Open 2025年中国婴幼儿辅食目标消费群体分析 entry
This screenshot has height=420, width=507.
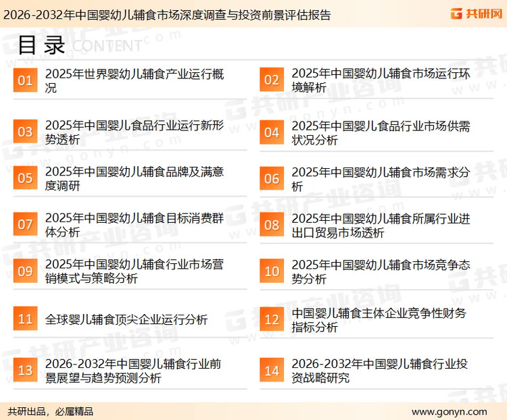[134, 225]
